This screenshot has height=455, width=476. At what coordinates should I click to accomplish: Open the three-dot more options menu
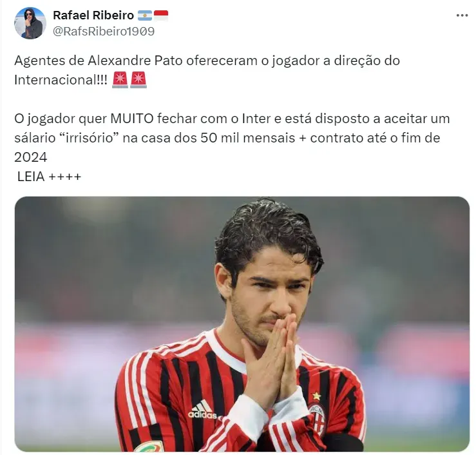[x=462, y=15]
